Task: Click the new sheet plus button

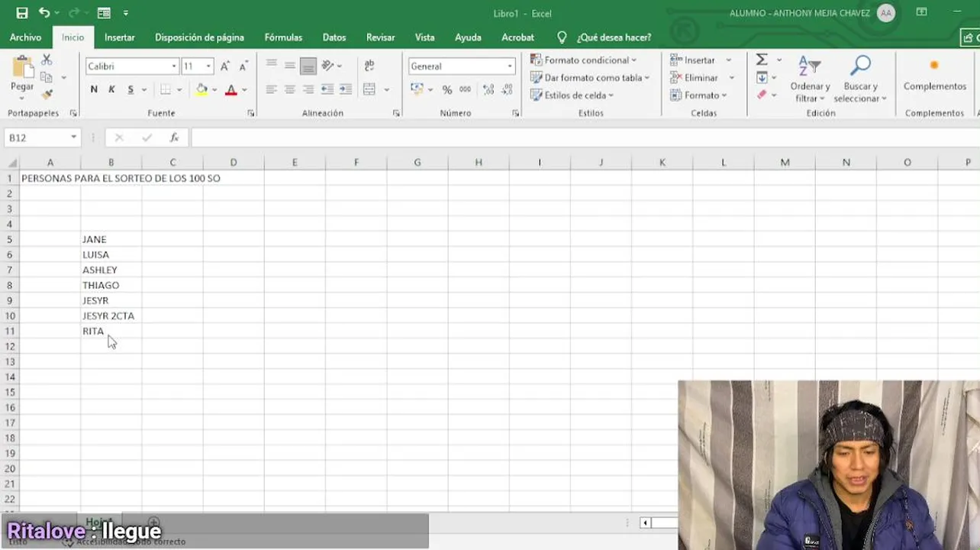Action: coord(153,522)
